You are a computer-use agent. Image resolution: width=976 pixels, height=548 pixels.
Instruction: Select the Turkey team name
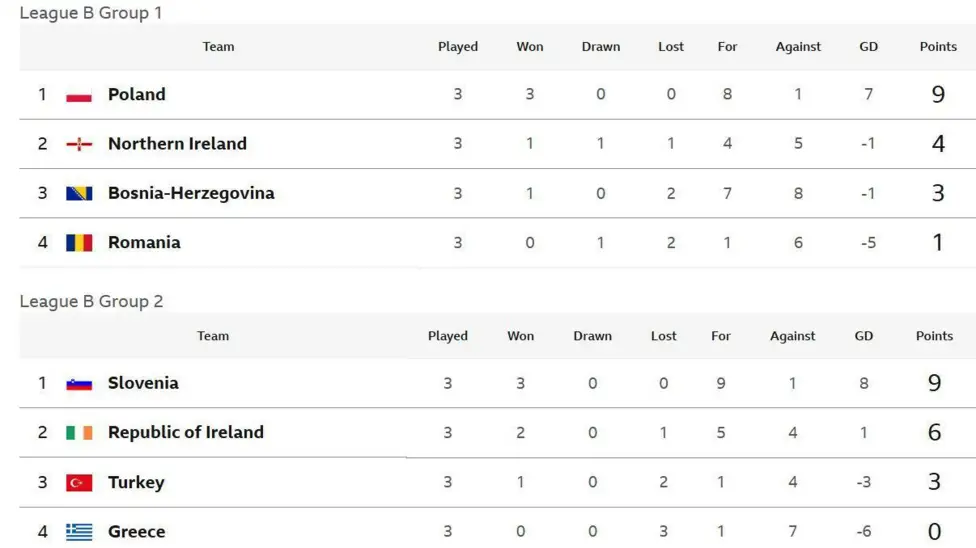coord(136,482)
